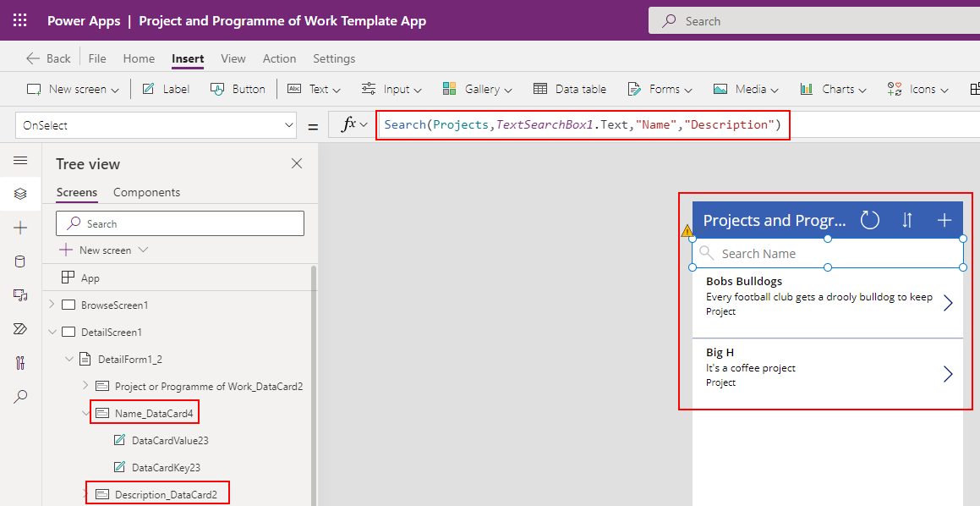The width and height of the screenshot is (980, 506).
Task: Select Description_DataCard2 in the tree
Action: pyautogui.click(x=166, y=495)
